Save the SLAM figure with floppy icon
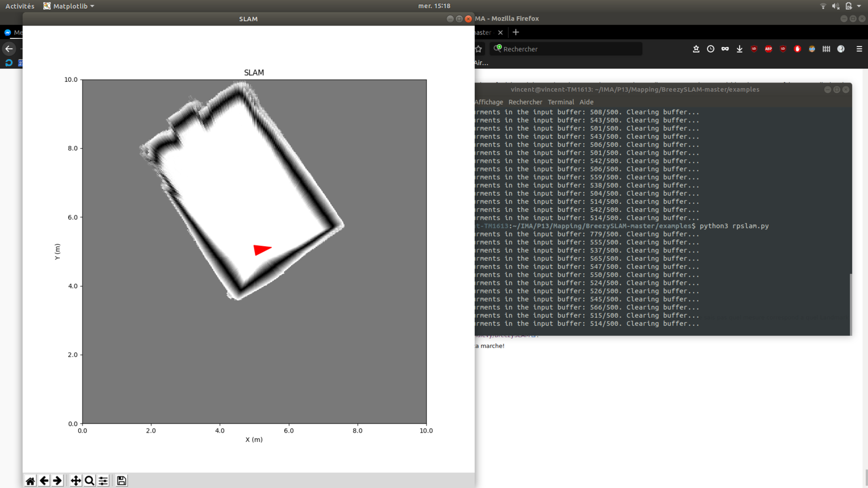 [122, 480]
